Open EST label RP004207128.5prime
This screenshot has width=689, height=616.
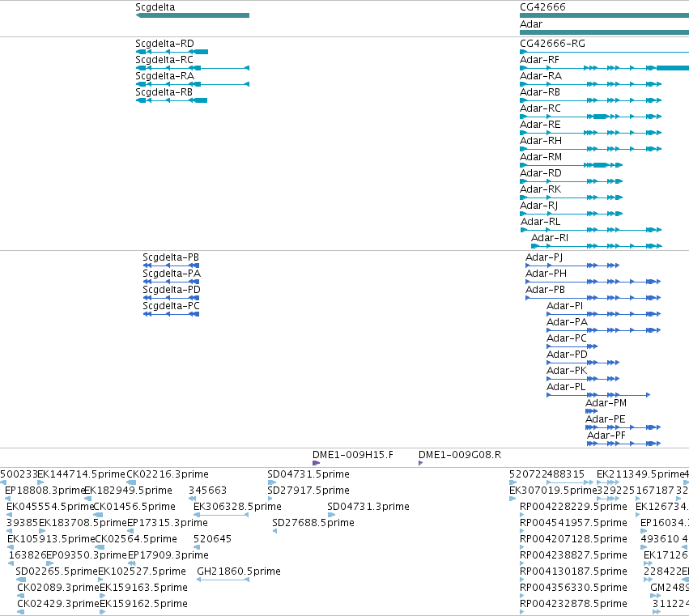pos(573,540)
